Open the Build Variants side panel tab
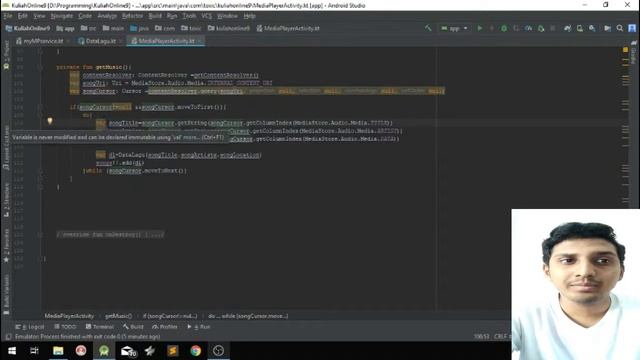The width and height of the screenshot is (640, 360). coord(6,295)
